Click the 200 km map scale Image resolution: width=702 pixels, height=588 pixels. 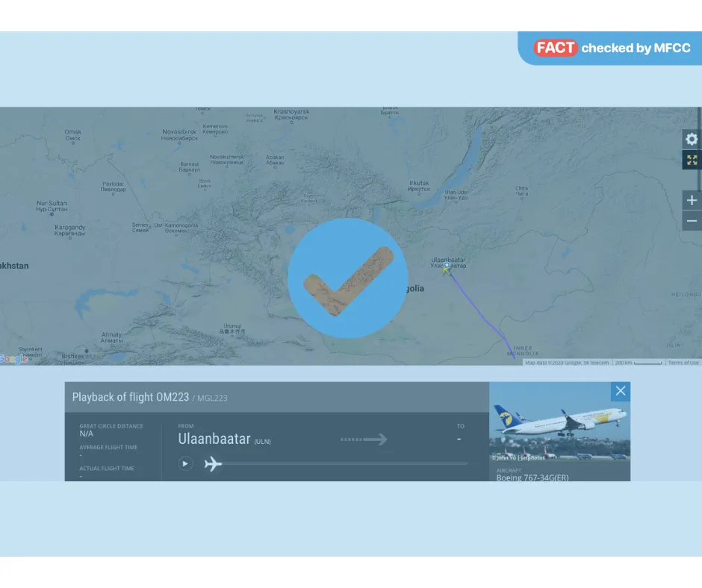point(639,363)
